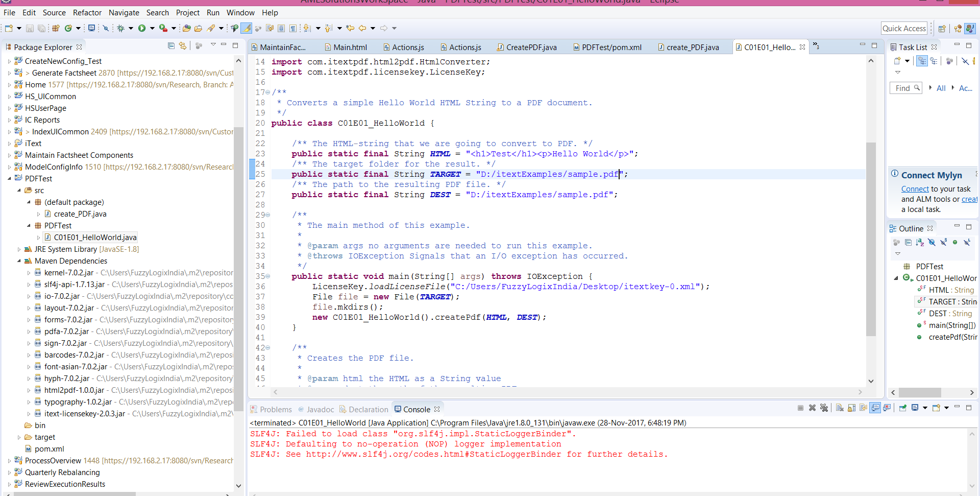Switch to CreatePDF.java editor tab
The height and width of the screenshot is (496, 980).
coord(527,47)
